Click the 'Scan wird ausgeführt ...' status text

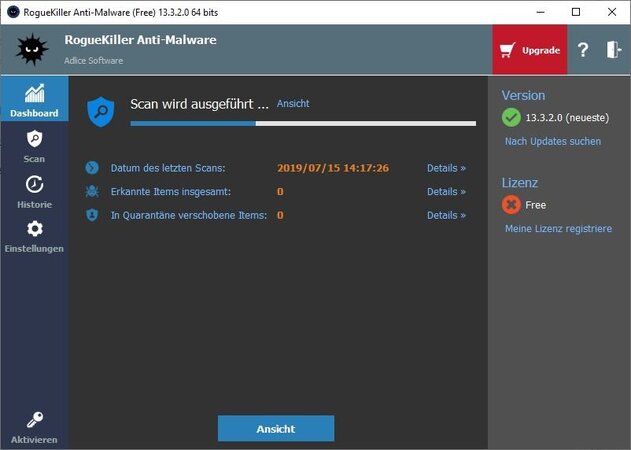(x=199, y=104)
